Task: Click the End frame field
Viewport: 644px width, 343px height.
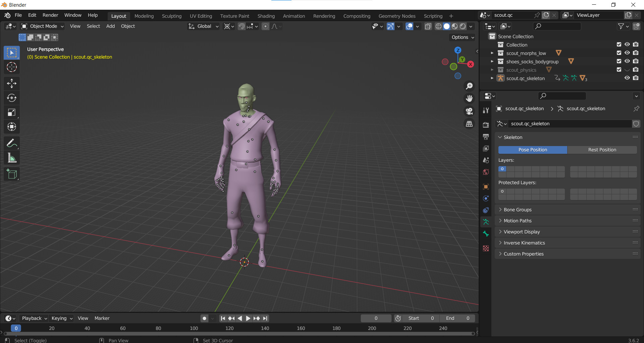Action: (457, 319)
